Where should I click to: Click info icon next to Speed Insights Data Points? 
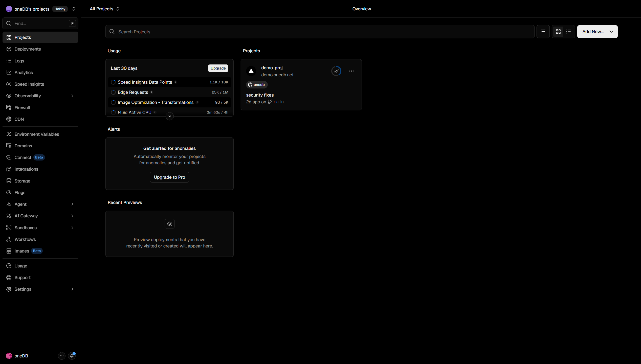point(176,82)
